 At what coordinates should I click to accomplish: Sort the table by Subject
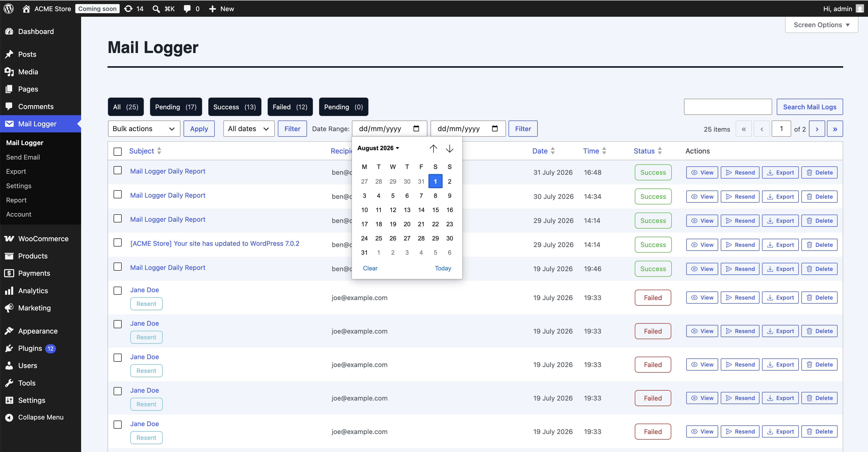click(145, 151)
